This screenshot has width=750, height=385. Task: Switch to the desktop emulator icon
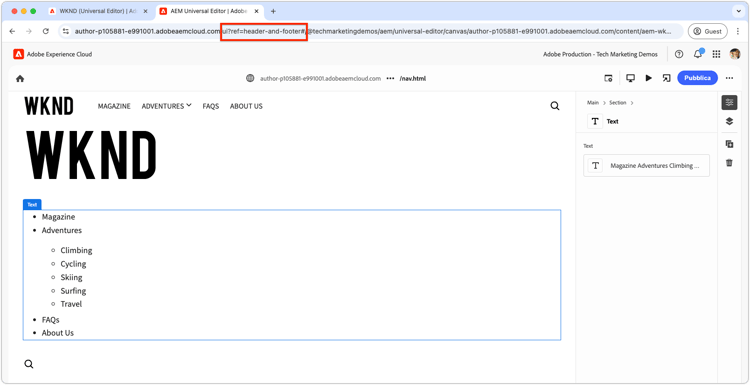[630, 78]
